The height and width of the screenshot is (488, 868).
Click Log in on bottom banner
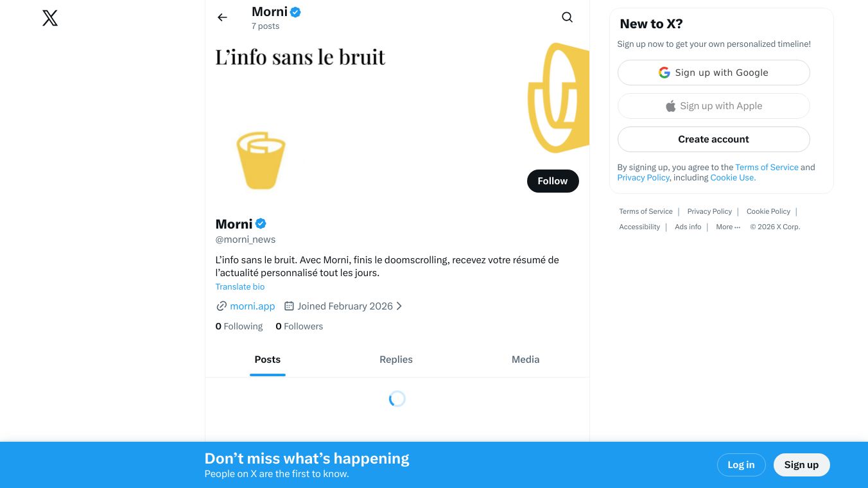pyautogui.click(x=741, y=465)
